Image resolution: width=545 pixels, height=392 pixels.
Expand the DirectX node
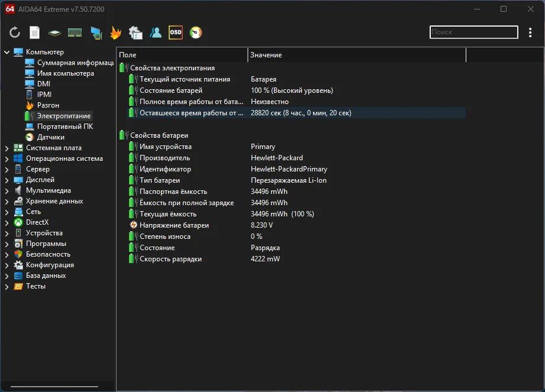tap(7, 223)
